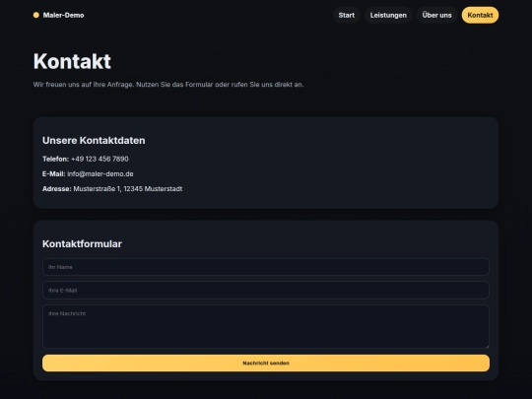The width and height of the screenshot is (532, 399).
Task: Focus the Ihre E-Mail input field
Action: click(x=266, y=290)
